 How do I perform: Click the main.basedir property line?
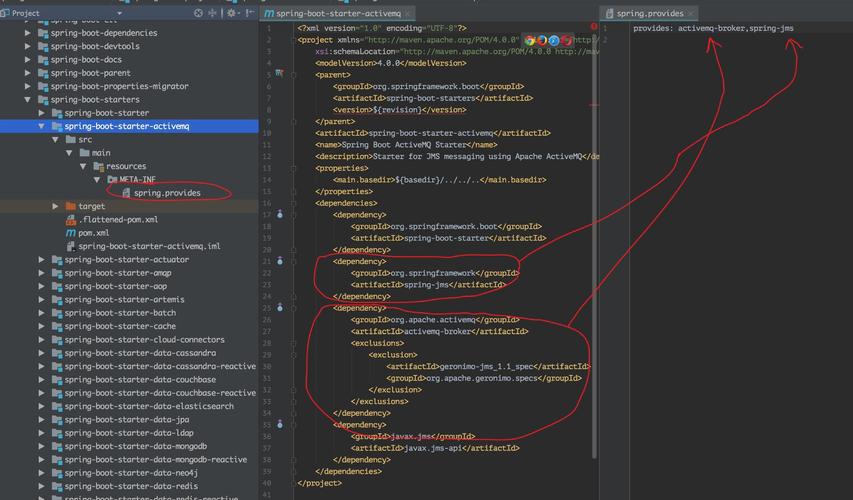pos(440,180)
